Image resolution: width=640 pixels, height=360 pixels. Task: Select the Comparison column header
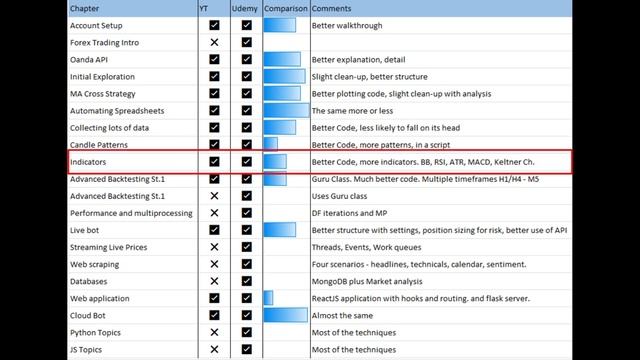click(286, 8)
